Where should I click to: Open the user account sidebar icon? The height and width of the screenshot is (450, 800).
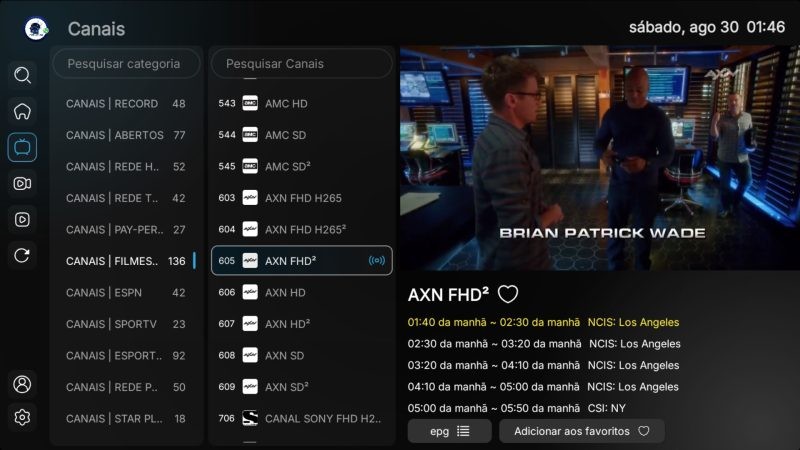(22, 384)
